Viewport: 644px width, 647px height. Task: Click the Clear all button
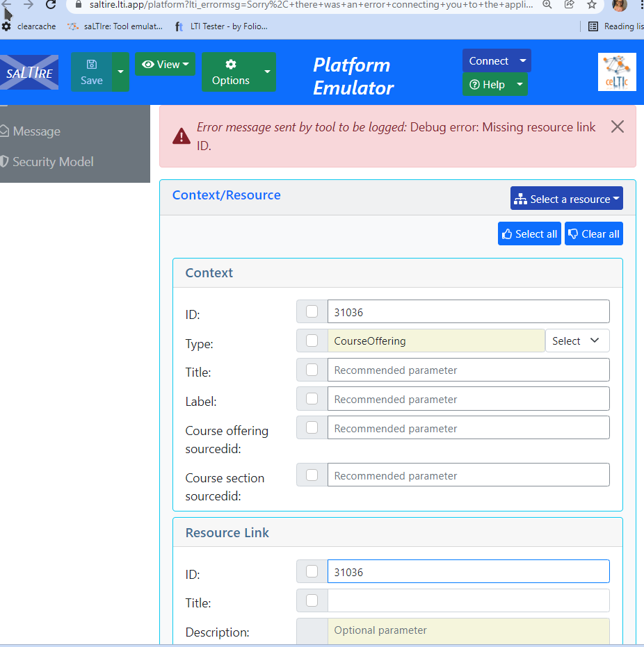(593, 234)
